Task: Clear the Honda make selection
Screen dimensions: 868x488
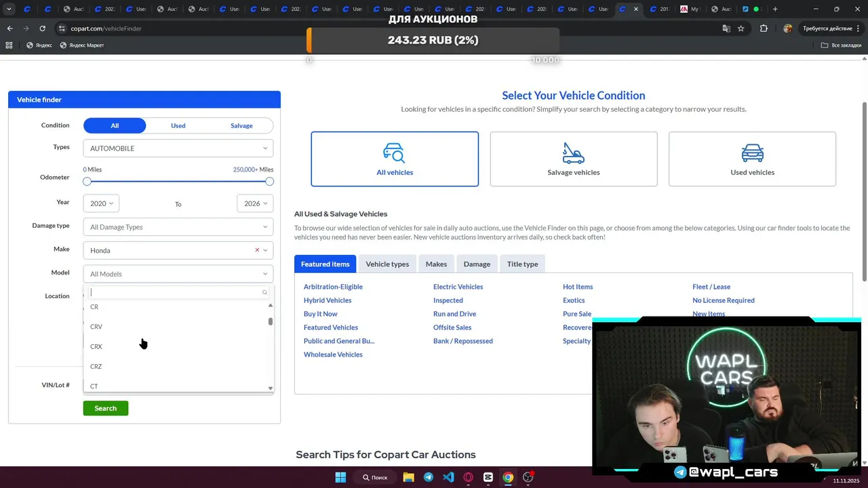Action: [257, 250]
